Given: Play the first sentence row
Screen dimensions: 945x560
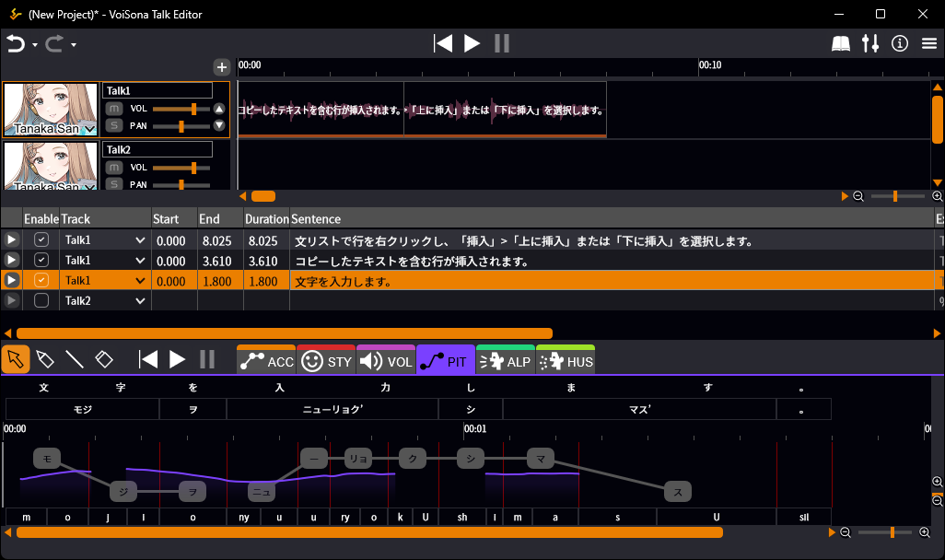Looking at the screenshot, I should [11, 239].
